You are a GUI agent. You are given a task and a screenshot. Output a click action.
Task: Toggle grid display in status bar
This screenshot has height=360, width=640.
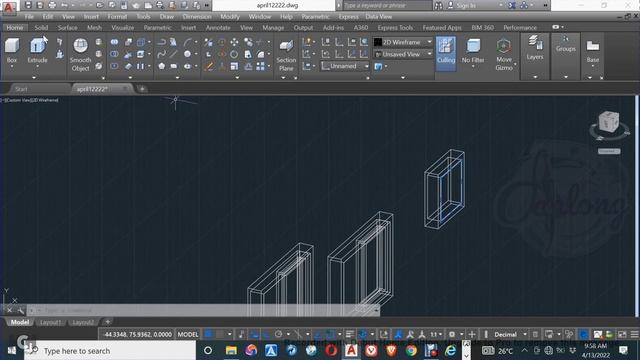(x=209, y=334)
